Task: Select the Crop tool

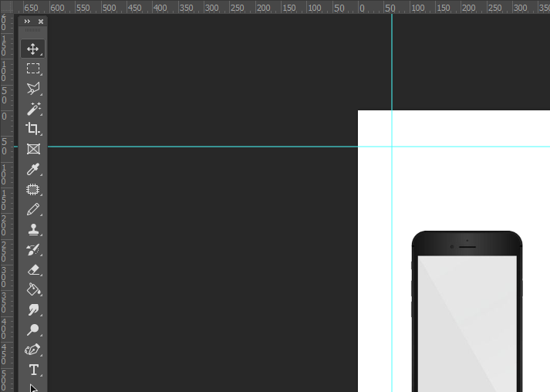Action: [33, 129]
